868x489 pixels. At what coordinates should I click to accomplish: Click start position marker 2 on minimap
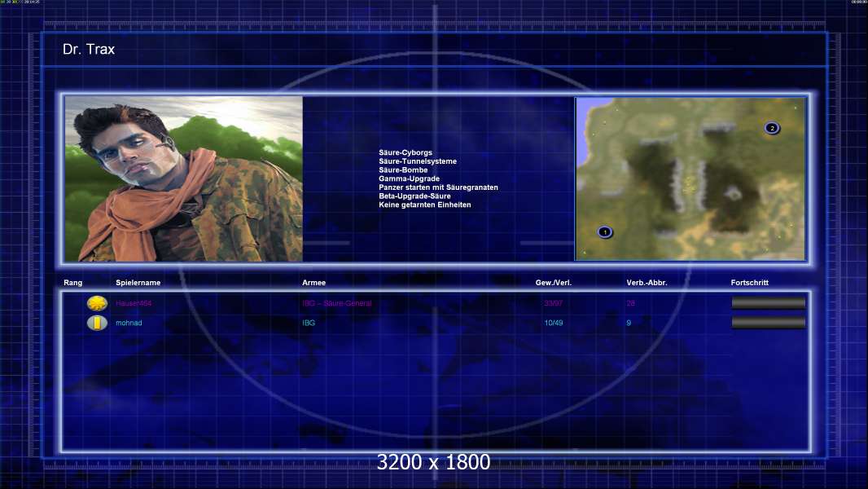tap(772, 128)
